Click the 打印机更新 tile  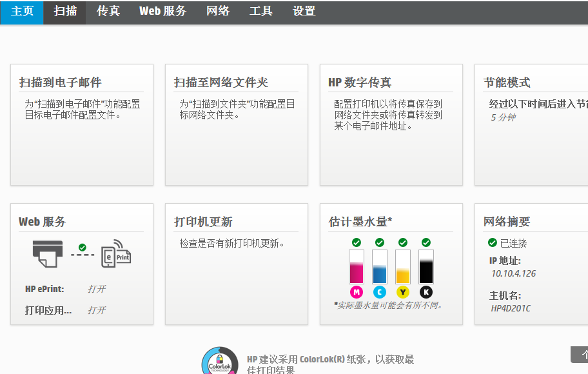point(237,264)
